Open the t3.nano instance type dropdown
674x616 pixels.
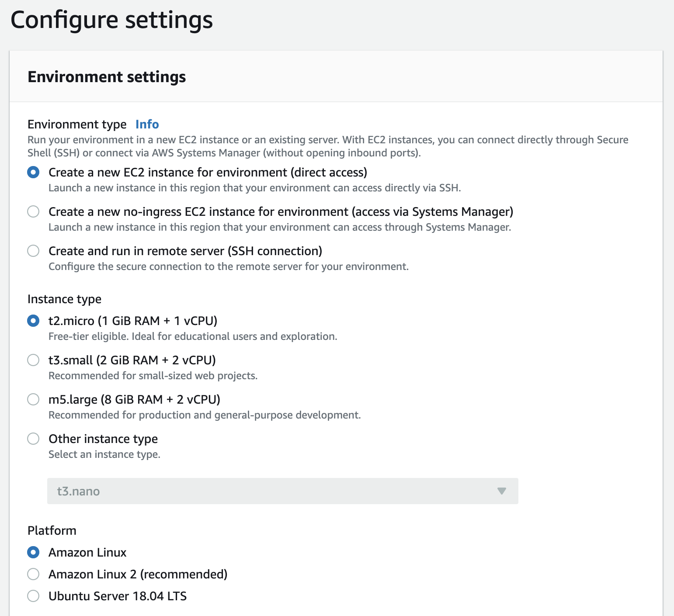(x=283, y=491)
